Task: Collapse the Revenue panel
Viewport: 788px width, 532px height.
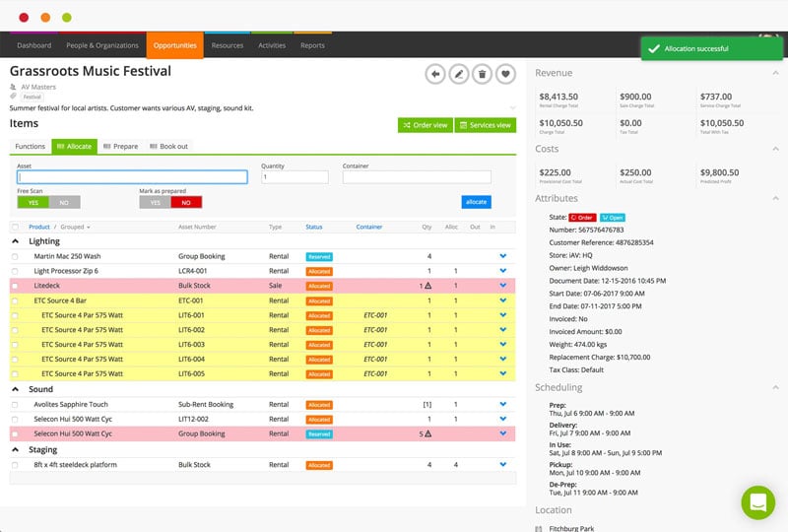Action: (774, 73)
